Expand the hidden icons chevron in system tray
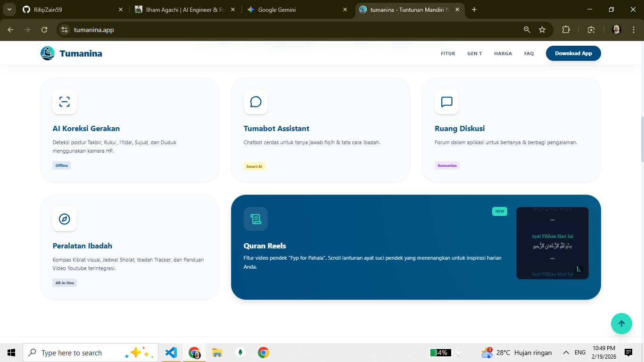The width and height of the screenshot is (644, 362). pyautogui.click(x=565, y=352)
